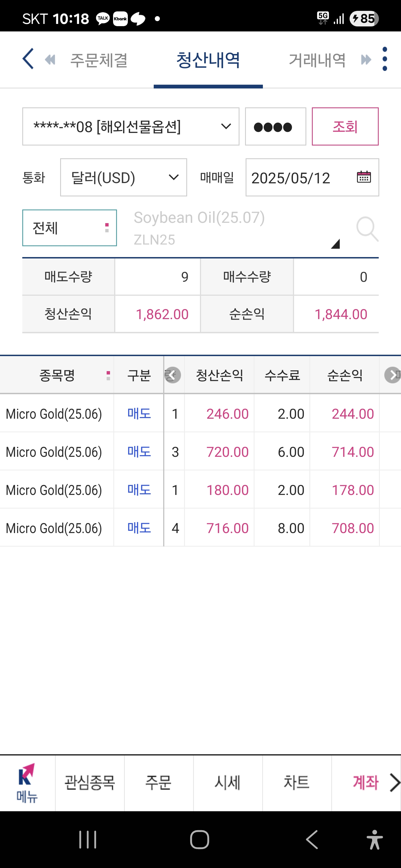Open the 전체 filter selector

coord(69,228)
